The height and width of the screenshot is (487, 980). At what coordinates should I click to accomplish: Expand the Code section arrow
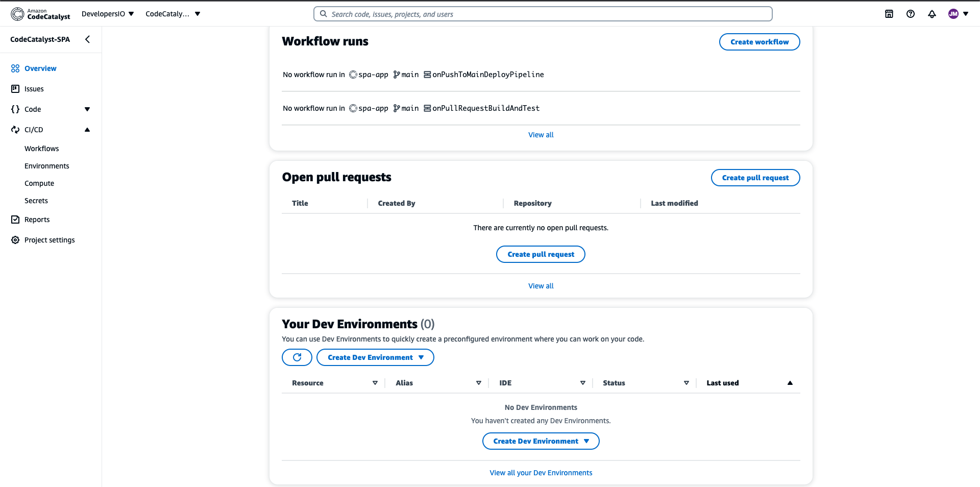87,109
